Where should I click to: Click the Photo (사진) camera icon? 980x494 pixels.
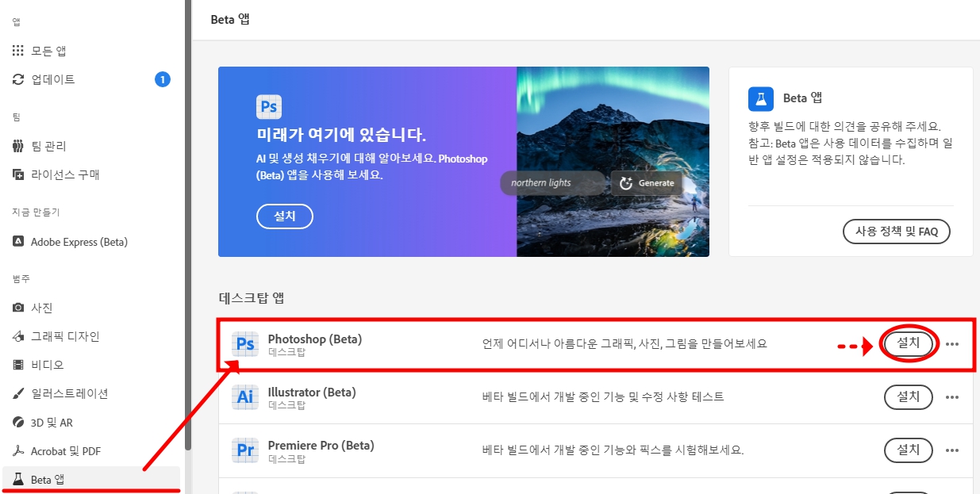[18, 308]
